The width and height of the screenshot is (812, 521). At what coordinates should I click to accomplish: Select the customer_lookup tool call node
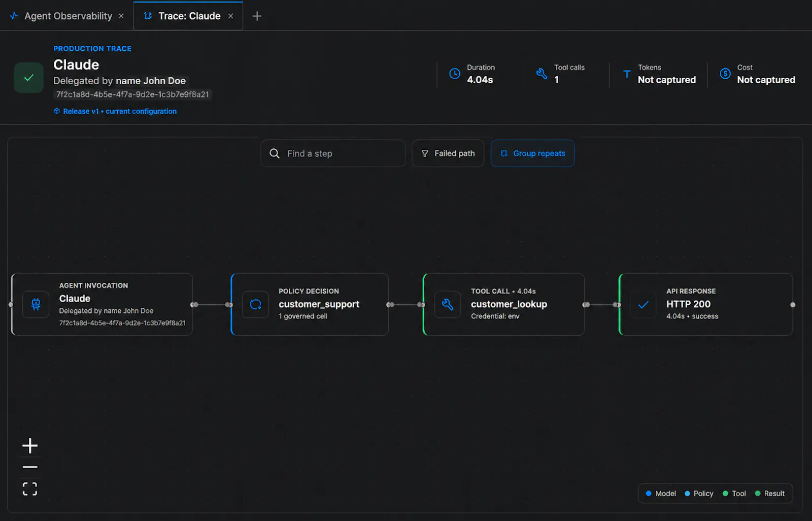[x=503, y=304]
